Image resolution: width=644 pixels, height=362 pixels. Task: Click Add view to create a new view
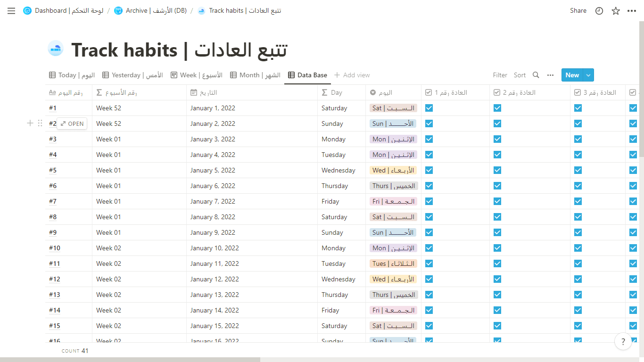352,74
